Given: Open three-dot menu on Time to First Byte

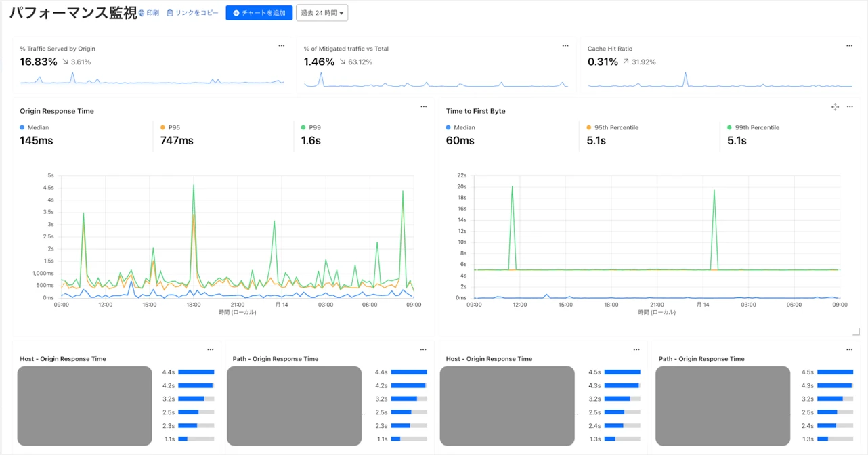Looking at the screenshot, I should tap(850, 106).
